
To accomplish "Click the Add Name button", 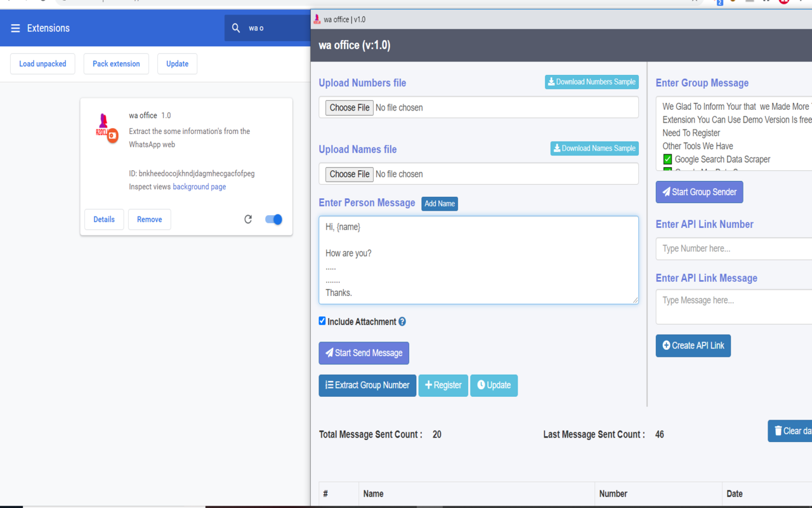I will click(440, 204).
